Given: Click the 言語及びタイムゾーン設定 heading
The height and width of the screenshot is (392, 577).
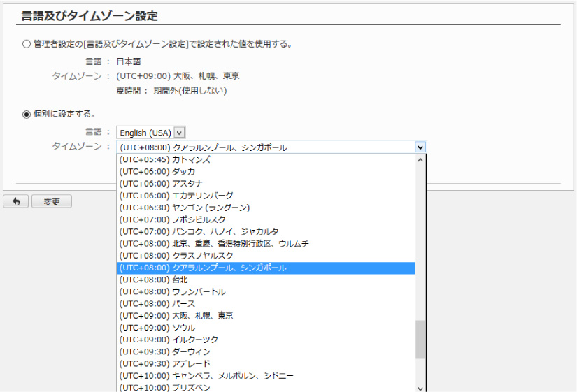Looking at the screenshot, I should pos(90,16).
